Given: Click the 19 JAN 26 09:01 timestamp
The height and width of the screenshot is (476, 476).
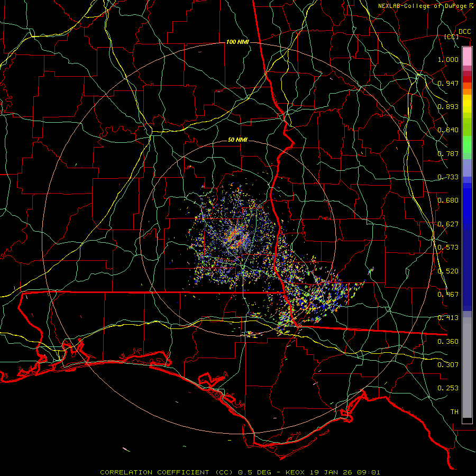Looking at the screenshot, I should 346,472.
